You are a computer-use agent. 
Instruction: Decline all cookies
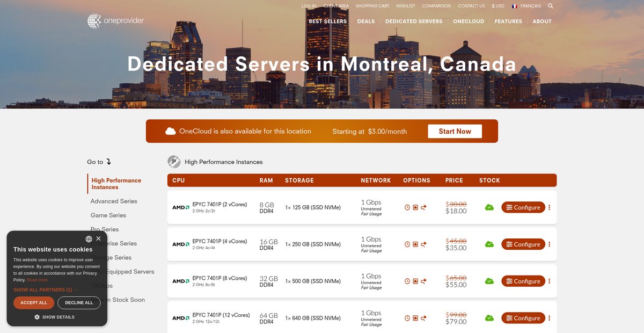coord(79,303)
